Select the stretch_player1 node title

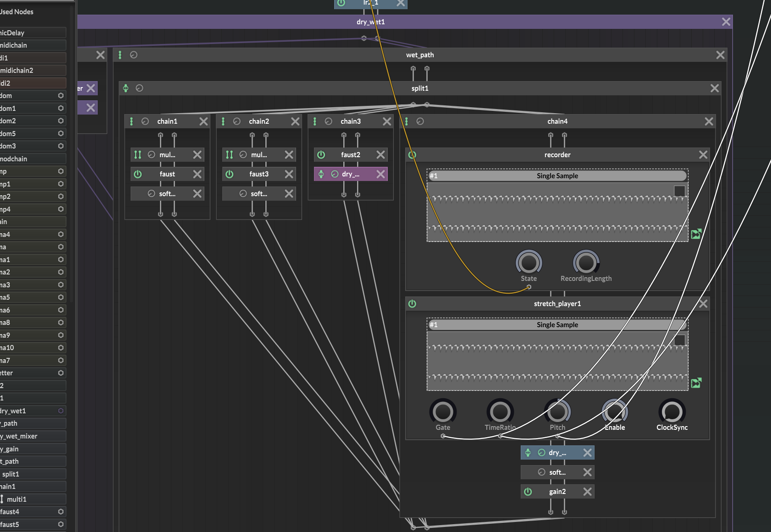point(557,304)
